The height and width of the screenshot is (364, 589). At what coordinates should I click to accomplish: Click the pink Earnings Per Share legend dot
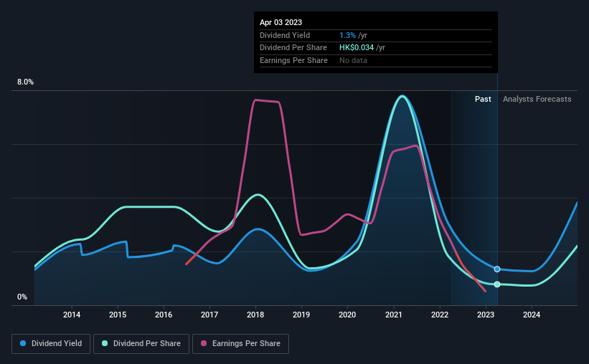coord(204,343)
